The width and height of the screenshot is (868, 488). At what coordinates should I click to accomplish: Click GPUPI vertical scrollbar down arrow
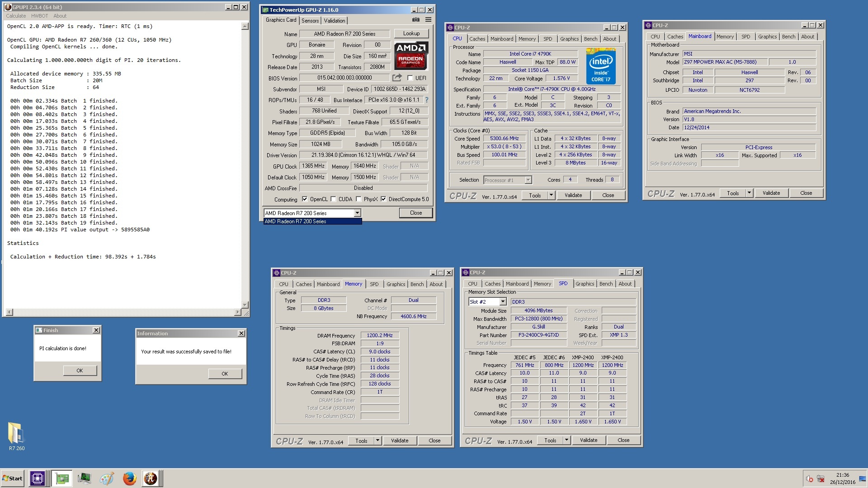pos(245,305)
